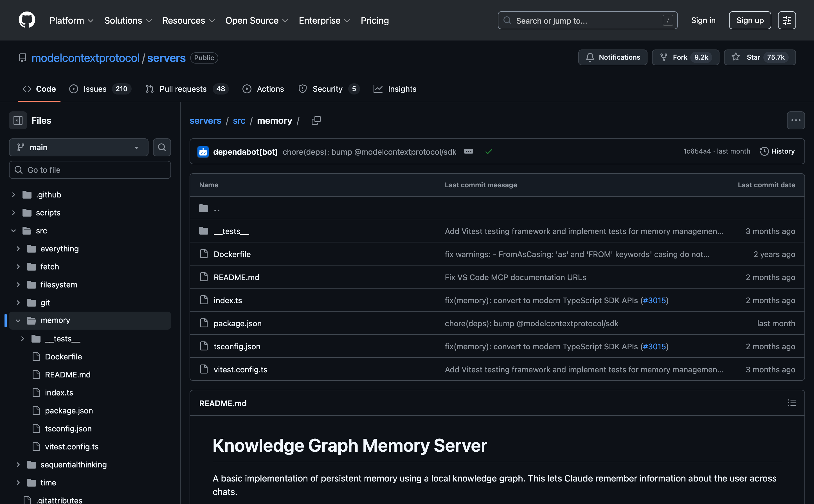
Task: Click the search files magnifier button
Action: click(x=162, y=147)
